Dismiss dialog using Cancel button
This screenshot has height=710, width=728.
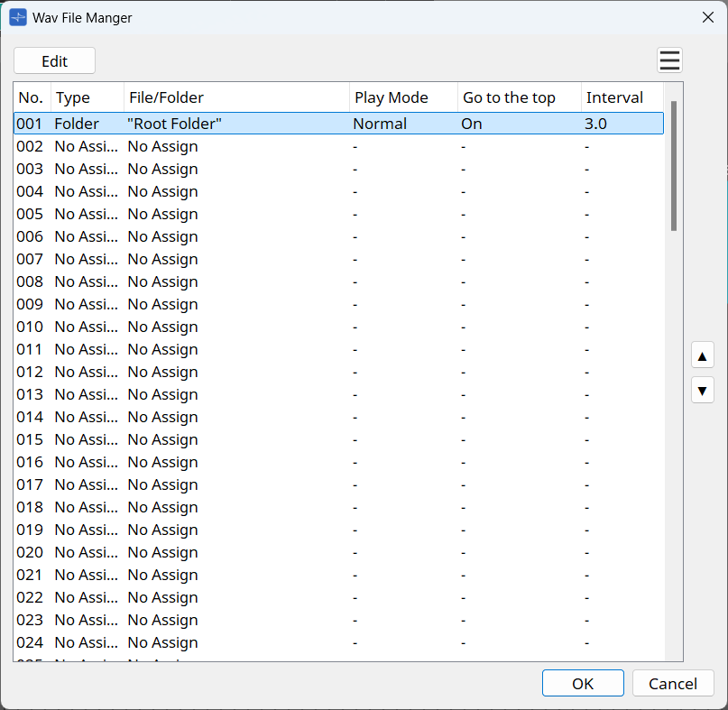click(673, 683)
